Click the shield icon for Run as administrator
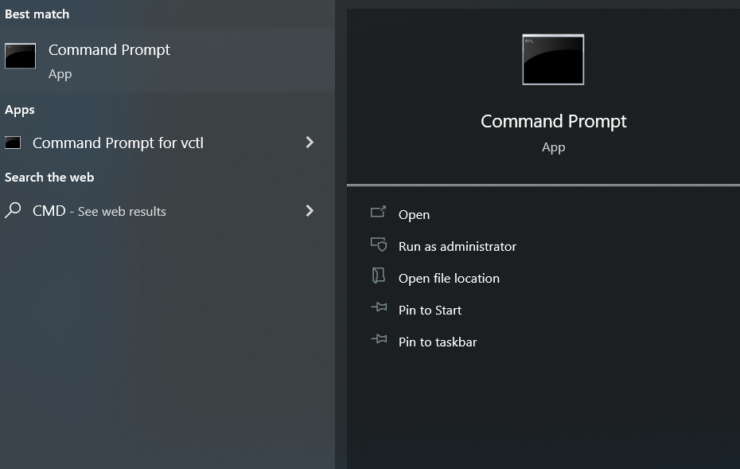Screen dimensions: 740x469 coord(378,245)
